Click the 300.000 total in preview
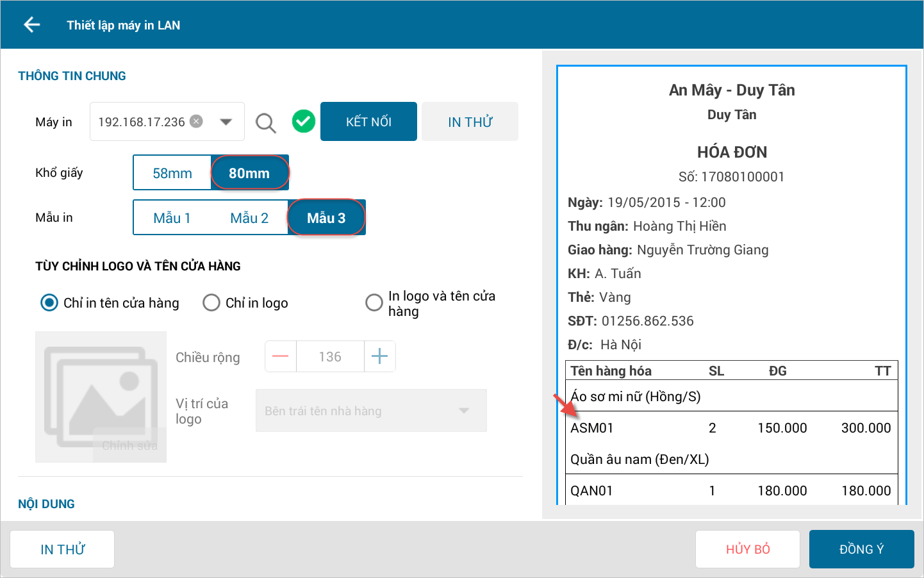This screenshot has height=578, width=924. click(x=866, y=428)
